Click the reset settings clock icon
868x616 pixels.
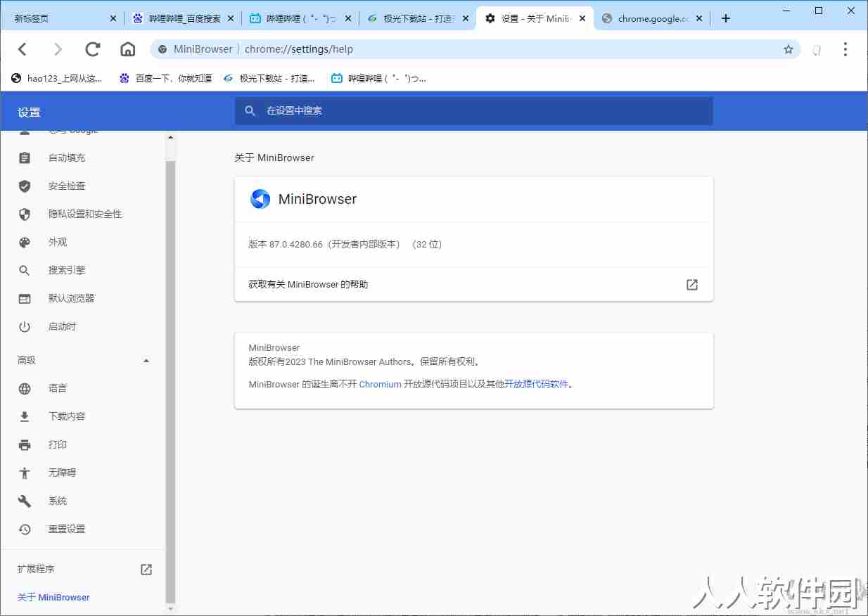click(x=25, y=529)
